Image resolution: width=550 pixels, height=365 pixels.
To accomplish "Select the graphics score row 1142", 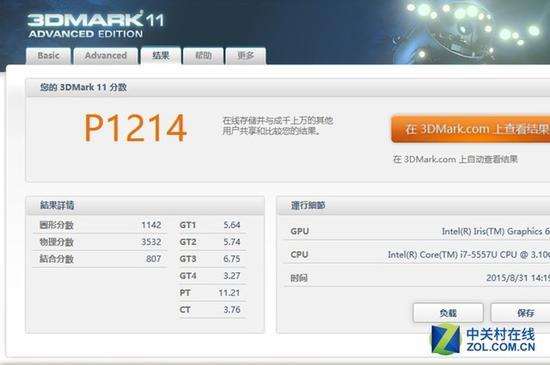I will tap(100, 225).
